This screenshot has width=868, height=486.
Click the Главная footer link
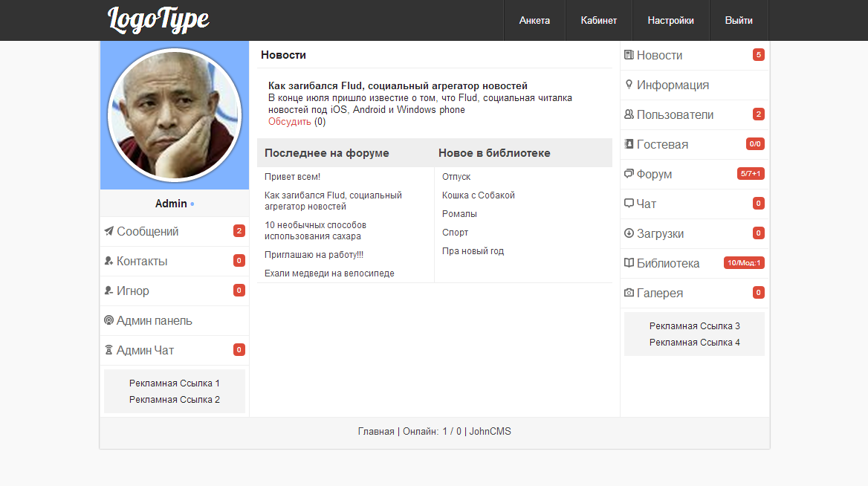click(x=376, y=431)
